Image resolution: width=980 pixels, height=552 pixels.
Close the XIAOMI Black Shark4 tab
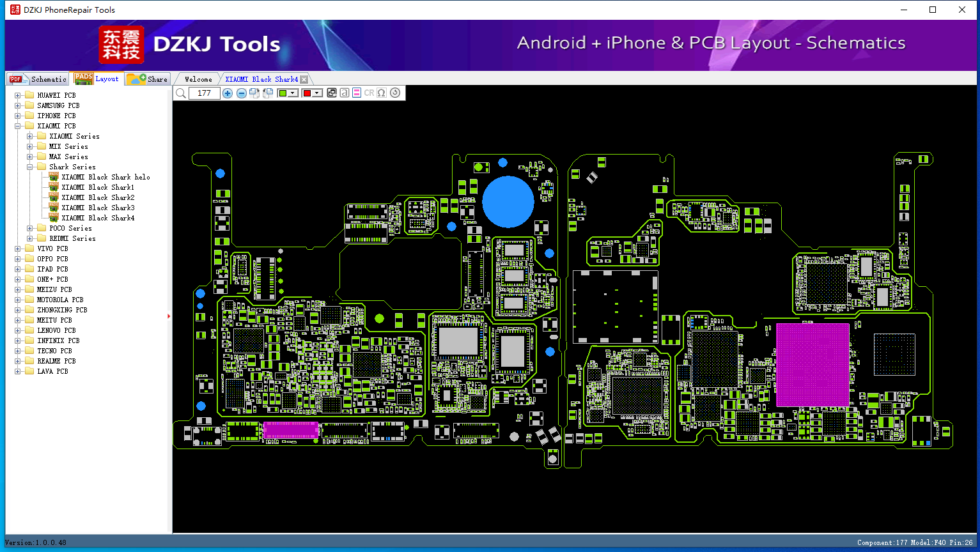[304, 79]
